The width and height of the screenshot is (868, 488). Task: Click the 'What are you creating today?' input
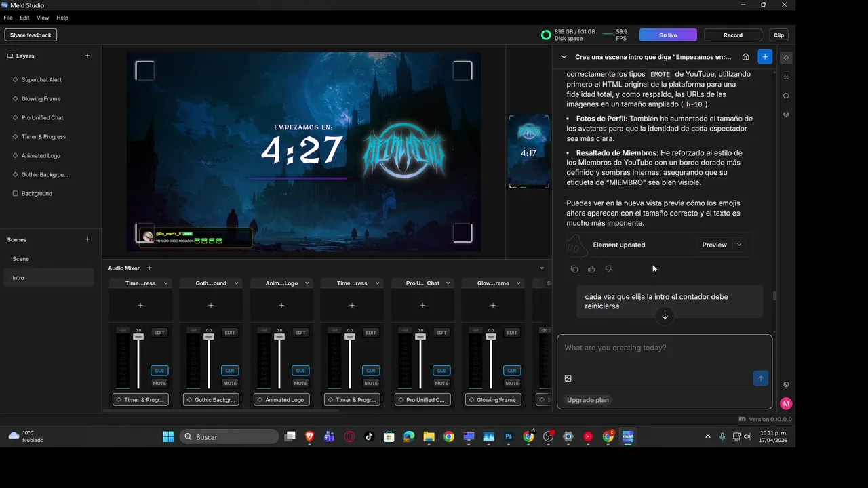665,348
